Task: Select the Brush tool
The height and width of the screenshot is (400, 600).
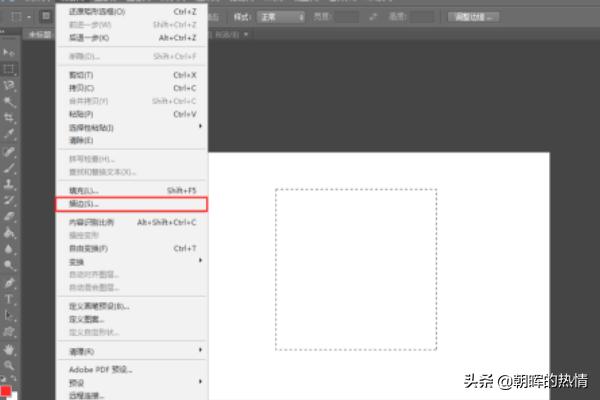Action: point(8,168)
